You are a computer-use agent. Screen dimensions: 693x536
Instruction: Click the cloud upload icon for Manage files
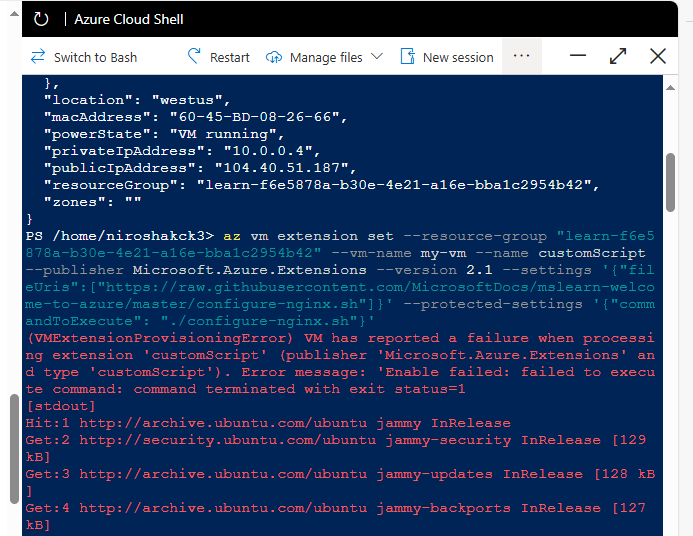[x=274, y=57]
